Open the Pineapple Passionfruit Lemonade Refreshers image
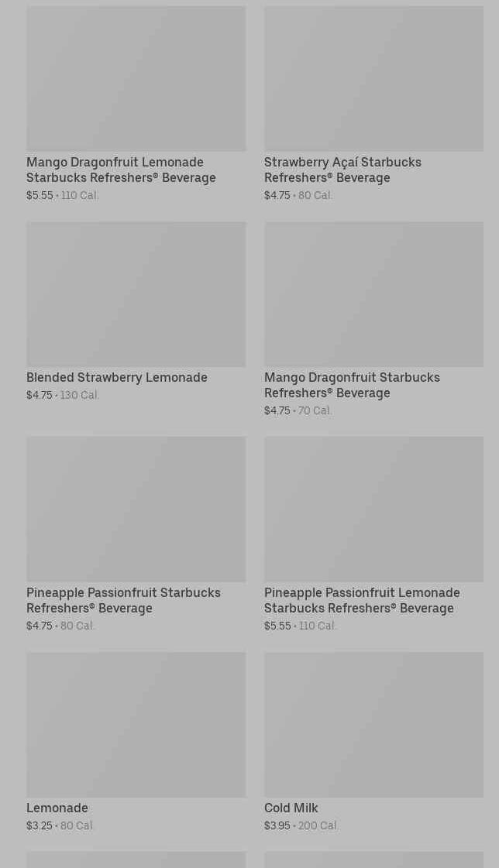Viewport: 499px width, 868px height. click(373, 509)
